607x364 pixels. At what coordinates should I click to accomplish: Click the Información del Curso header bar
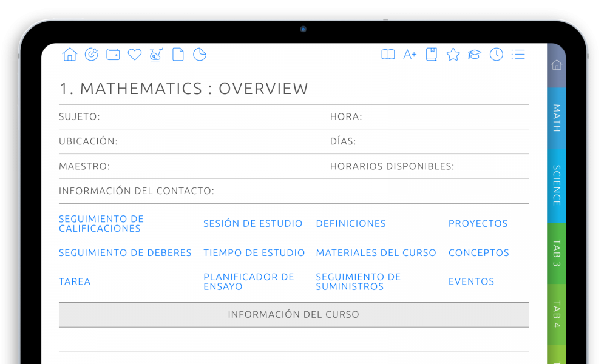tap(294, 315)
